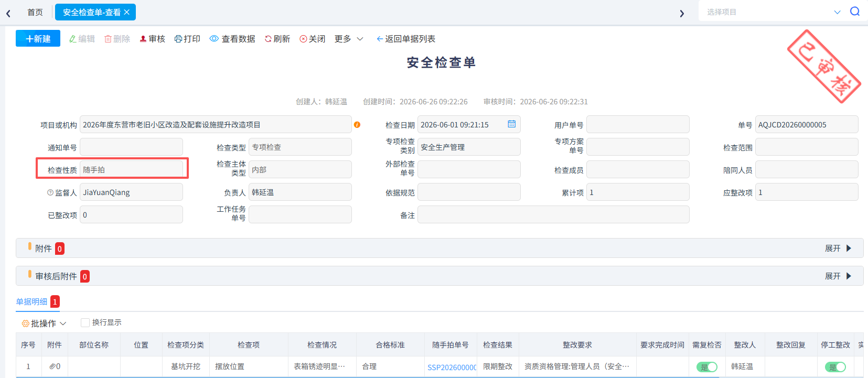Open the 选择项目 dropdown

pos(774,12)
